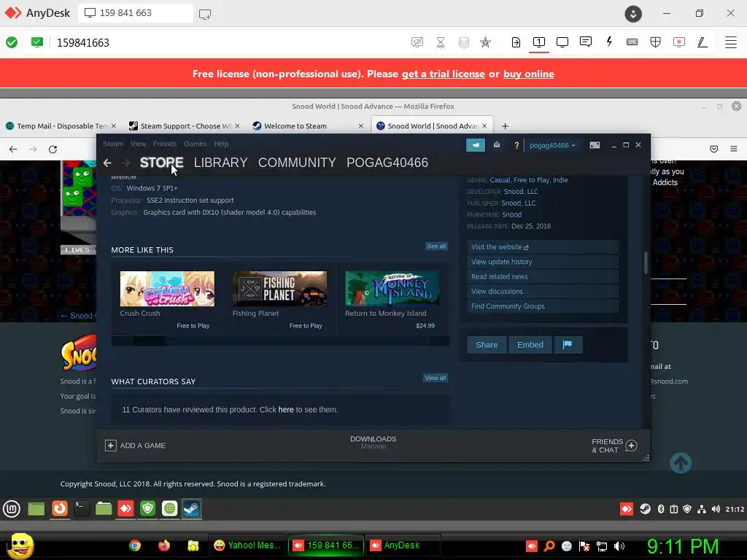747x560 pixels.
Task: Click the AnyDesk display settings icon
Action: pyautogui.click(x=562, y=42)
